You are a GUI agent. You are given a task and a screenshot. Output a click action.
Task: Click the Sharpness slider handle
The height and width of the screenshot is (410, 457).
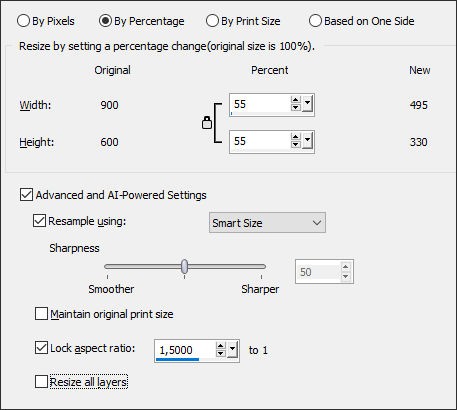point(184,266)
